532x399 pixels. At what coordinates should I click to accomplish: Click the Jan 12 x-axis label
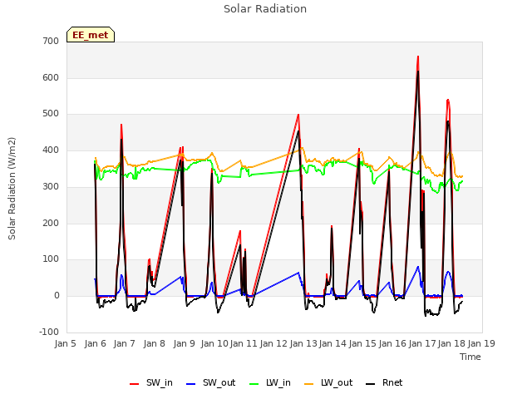(273, 343)
